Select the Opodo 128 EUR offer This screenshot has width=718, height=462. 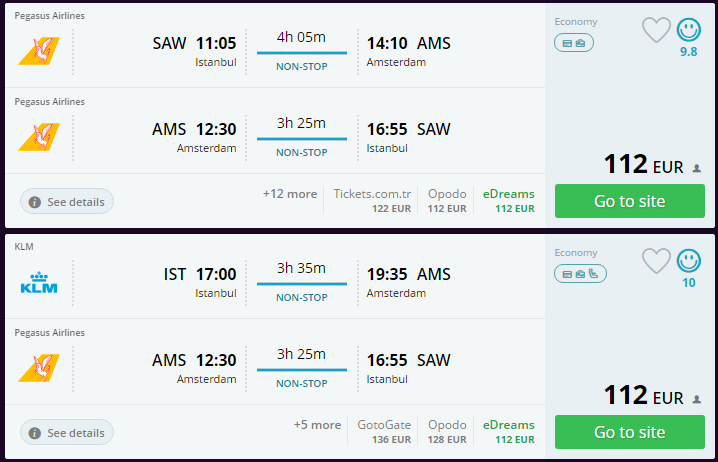coord(447,431)
